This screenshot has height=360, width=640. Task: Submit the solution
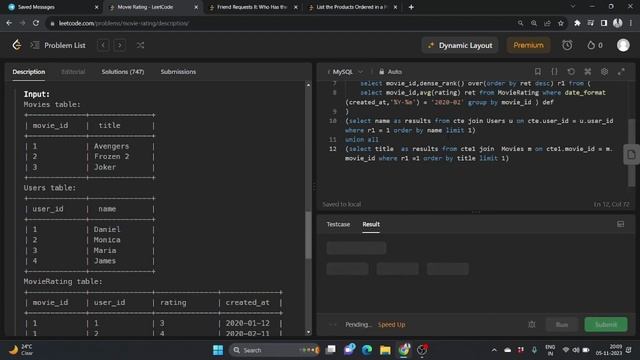(x=606, y=325)
